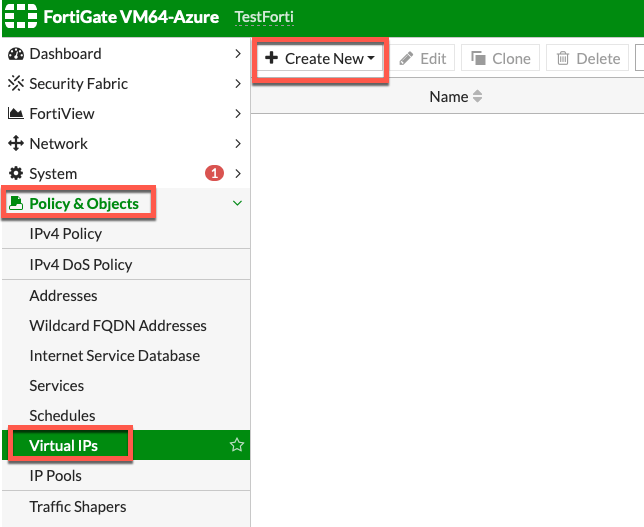Click the Edit toolbar button
Image resolution: width=644 pixels, height=527 pixels.
coord(423,58)
